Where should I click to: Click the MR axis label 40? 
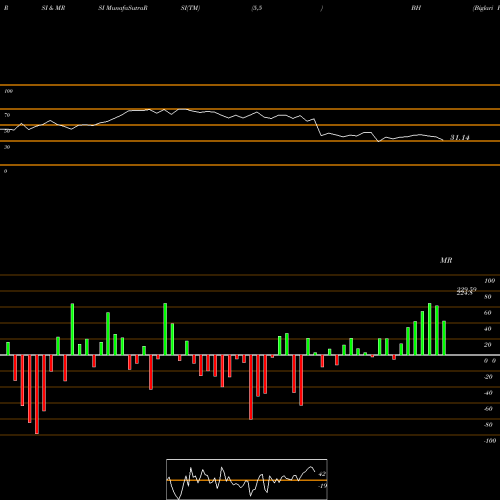pyautogui.click(x=488, y=329)
